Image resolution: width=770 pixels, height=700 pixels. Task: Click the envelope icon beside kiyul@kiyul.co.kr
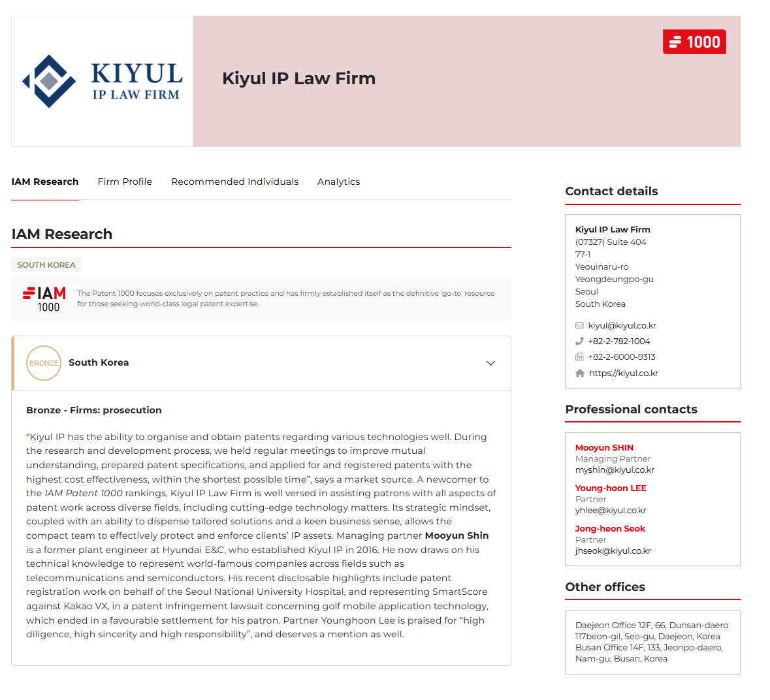(x=579, y=325)
